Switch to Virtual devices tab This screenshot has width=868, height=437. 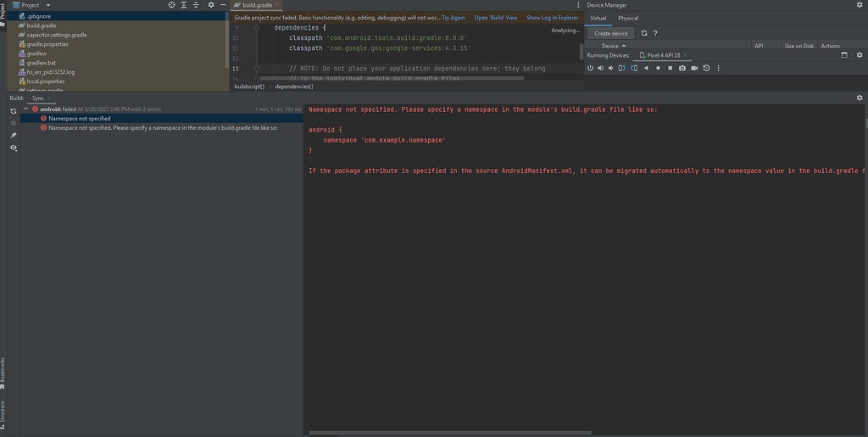(598, 19)
